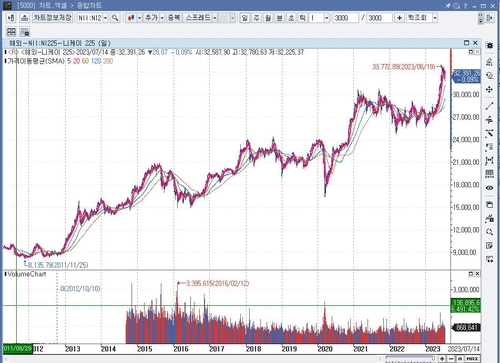
Task: Click the zoom magnifier icon on right toolbar
Action: [489, 232]
